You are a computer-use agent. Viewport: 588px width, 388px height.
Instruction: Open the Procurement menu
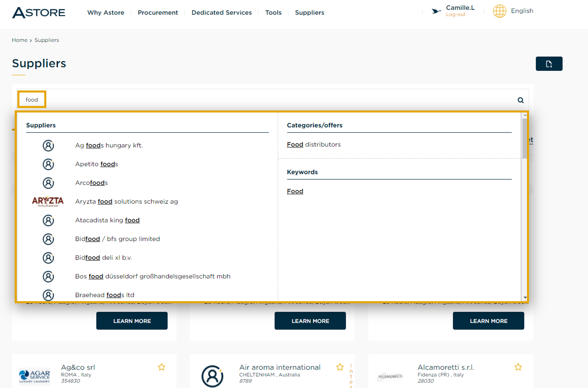pos(158,13)
